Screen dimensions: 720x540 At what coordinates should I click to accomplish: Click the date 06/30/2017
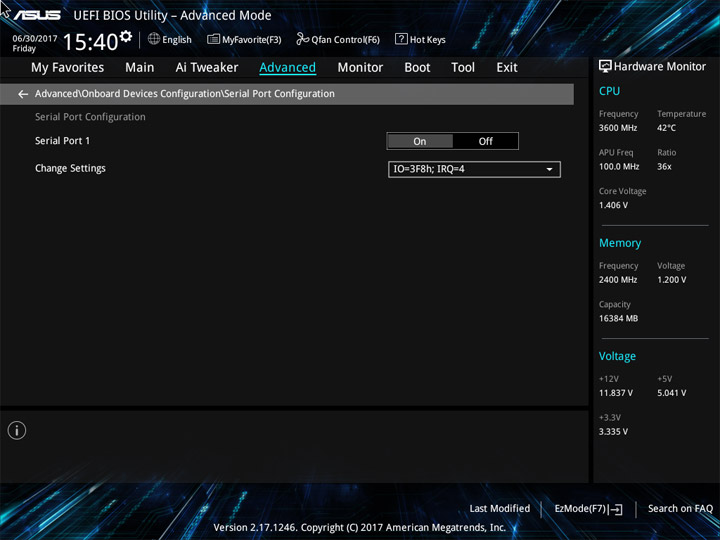[x=34, y=39]
